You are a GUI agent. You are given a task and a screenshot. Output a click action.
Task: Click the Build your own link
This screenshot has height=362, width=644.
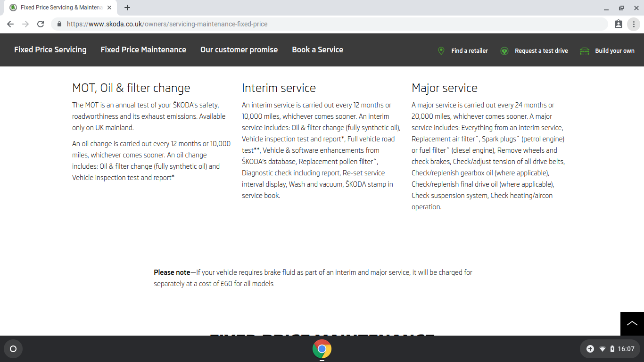coord(615,50)
